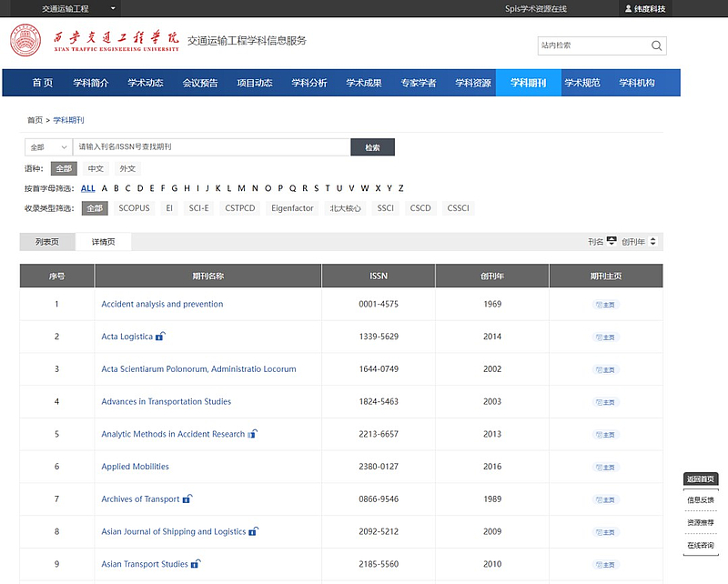This screenshot has height=584, width=728.
Task: Switch to the 详情页 tab
Action: pyautogui.click(x=103, y=242)
